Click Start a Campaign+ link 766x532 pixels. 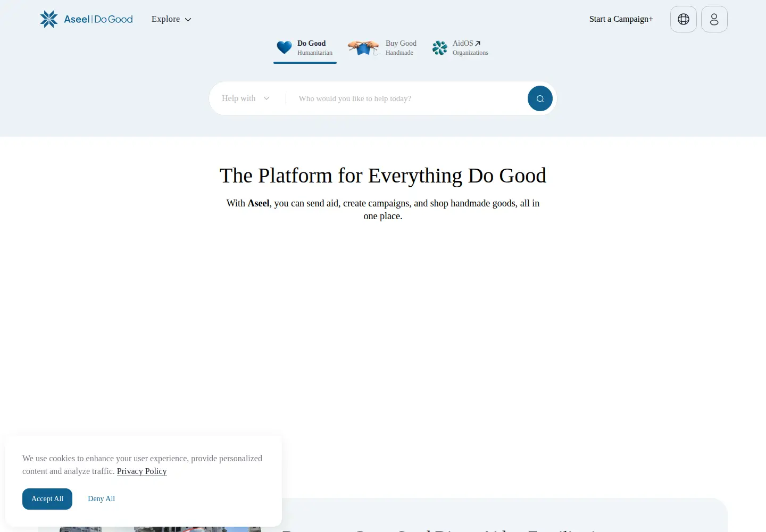(x=621, y=19)
